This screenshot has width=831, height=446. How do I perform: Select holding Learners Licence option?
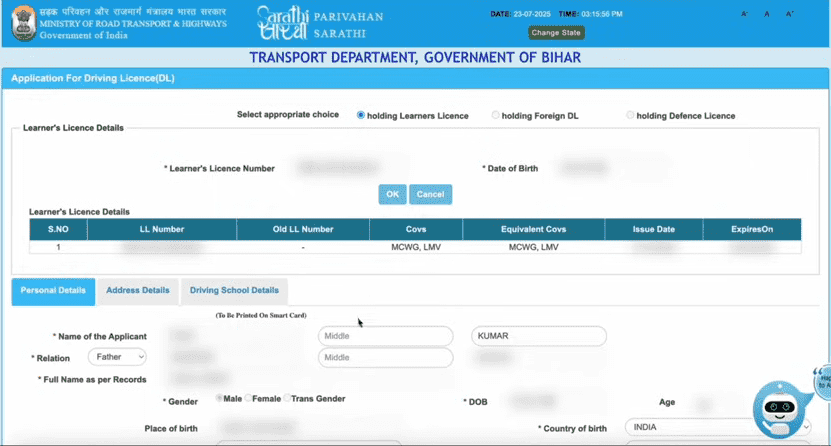tap(361, 115)
